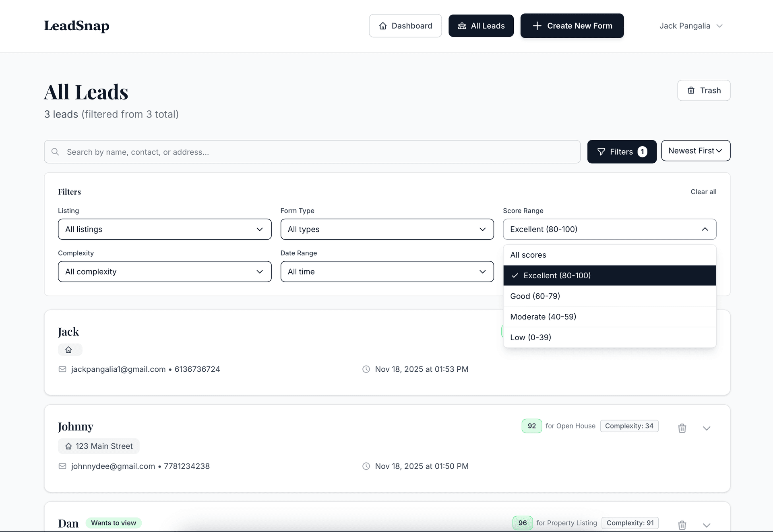
Task: Click the trash icon on Johnny's lead card
Action: pyautogui.click(x=682, y=428)
